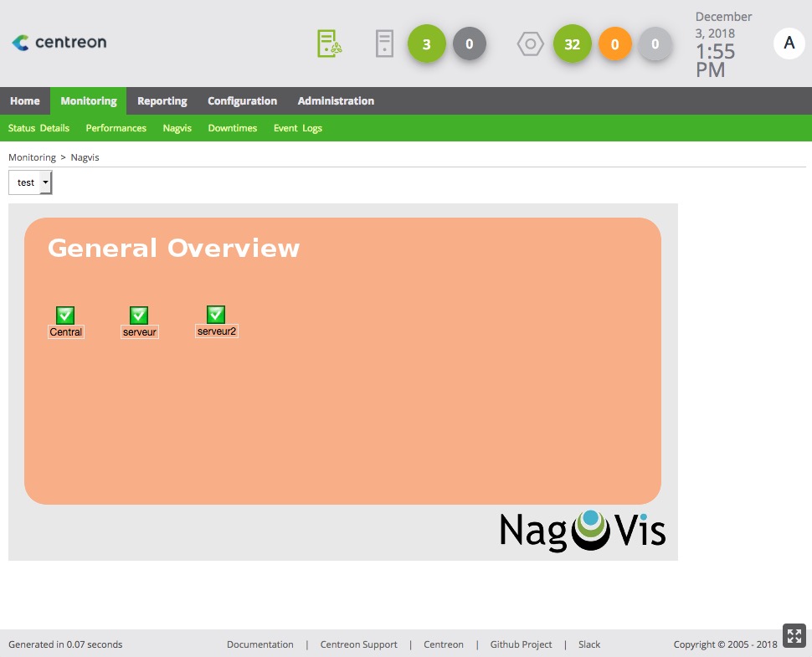The image size is (812, 657).
Task: Click the green services OK counter 32
Action: tap(572, 44)
